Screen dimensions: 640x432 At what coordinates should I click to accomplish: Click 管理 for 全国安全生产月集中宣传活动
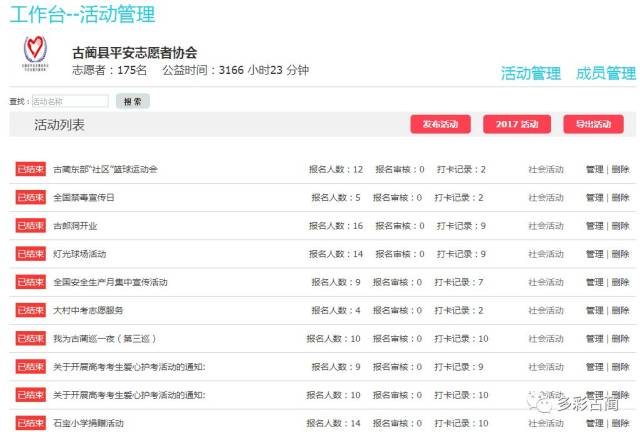[x=594, y=282]
